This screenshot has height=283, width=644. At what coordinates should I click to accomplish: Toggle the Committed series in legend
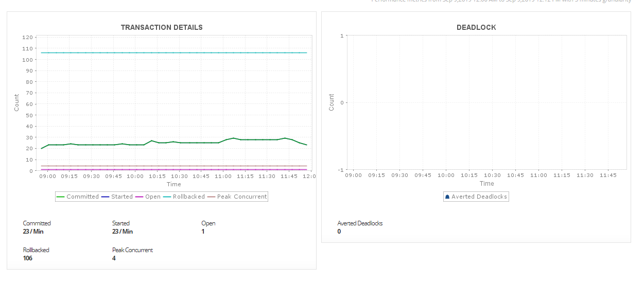point(77,197)
